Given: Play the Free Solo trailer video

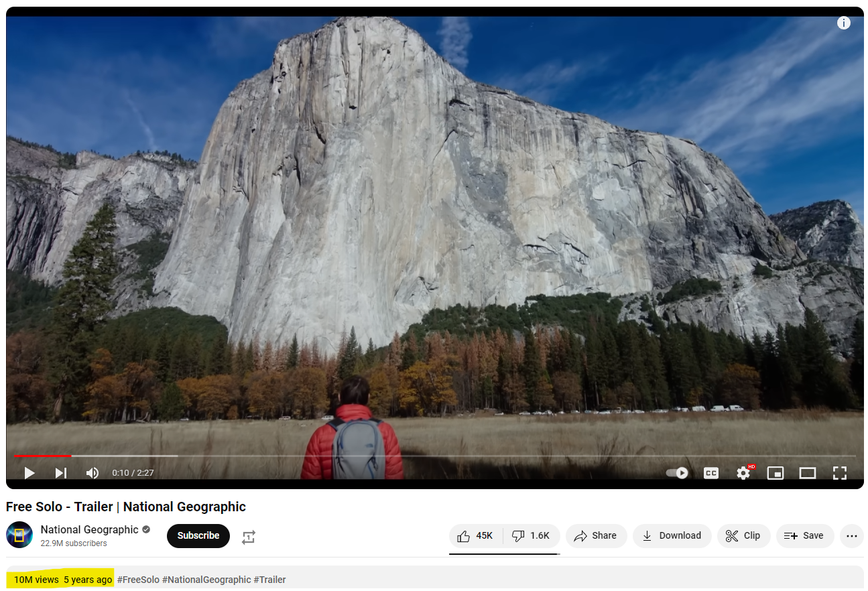Looking at the screenshot, I should tap(29, 473).
